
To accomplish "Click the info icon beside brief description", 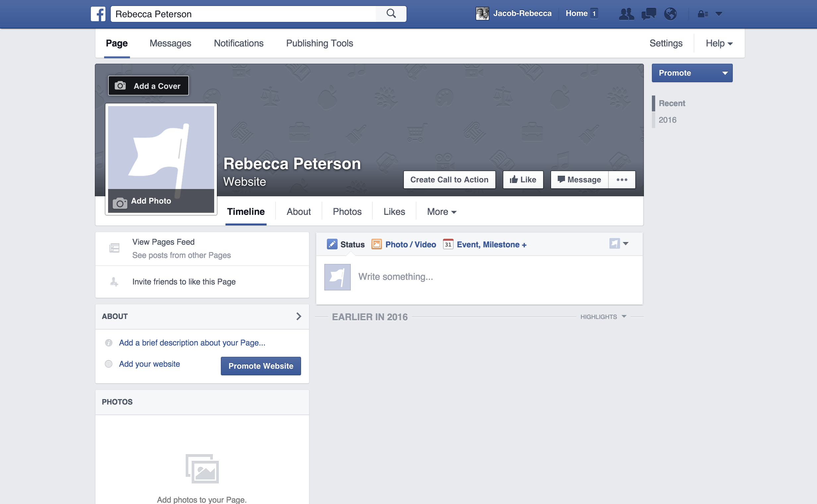I will (109, 343).
